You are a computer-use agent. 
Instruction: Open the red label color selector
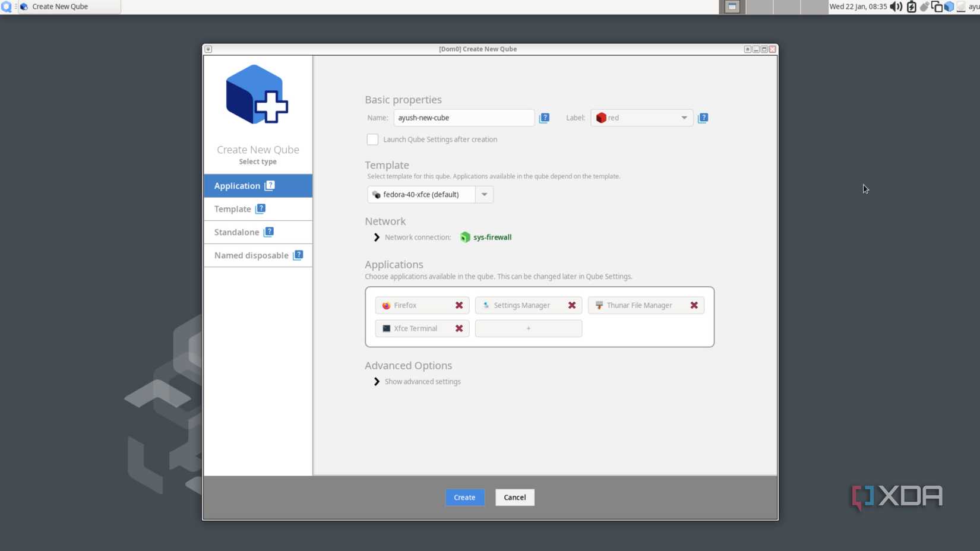(x=641, y=118)
